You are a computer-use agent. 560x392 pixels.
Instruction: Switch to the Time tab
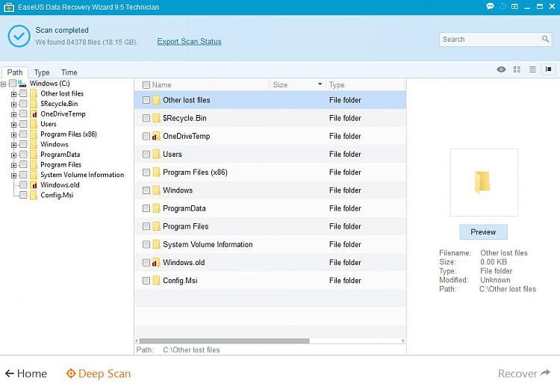click(x=69, y=72)
